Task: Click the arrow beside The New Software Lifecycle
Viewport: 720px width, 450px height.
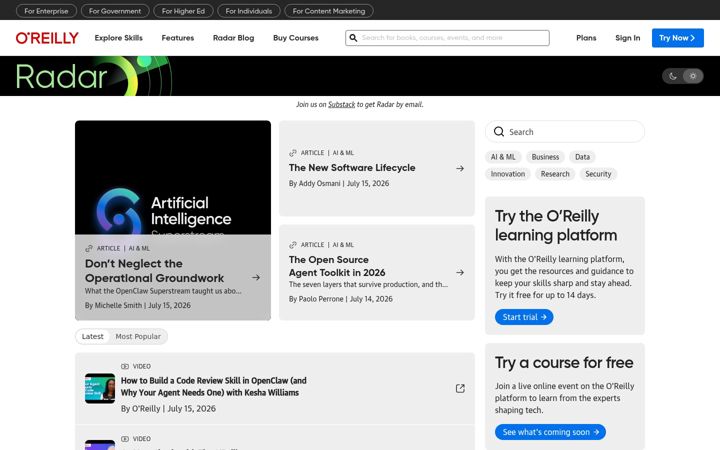Action: 460,169
